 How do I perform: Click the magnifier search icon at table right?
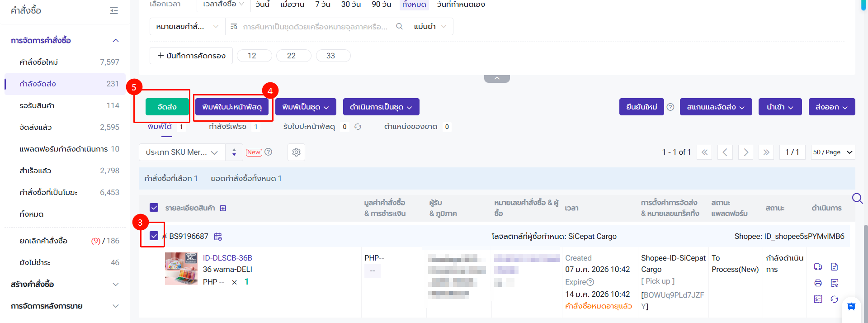click(x=857, y=199)
